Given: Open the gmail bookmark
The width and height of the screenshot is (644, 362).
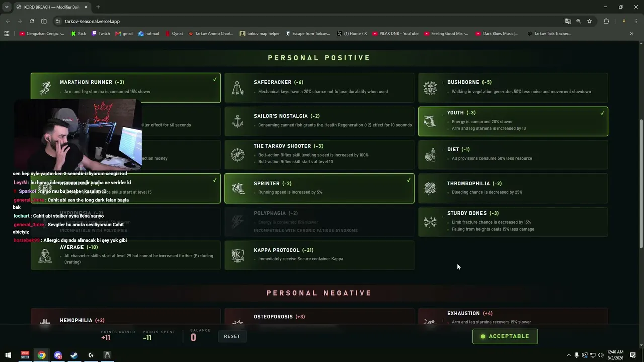Looking at the screenshot, I should [x=124, y=34].
